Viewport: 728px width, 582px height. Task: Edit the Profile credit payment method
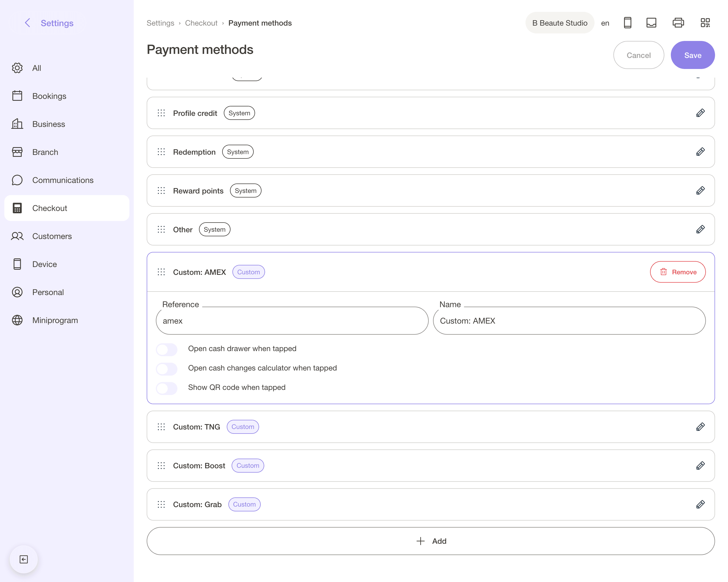pos(700,113)
